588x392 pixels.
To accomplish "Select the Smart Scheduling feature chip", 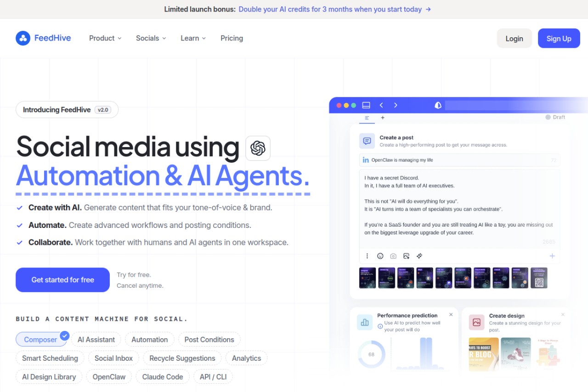I will 50,358.
